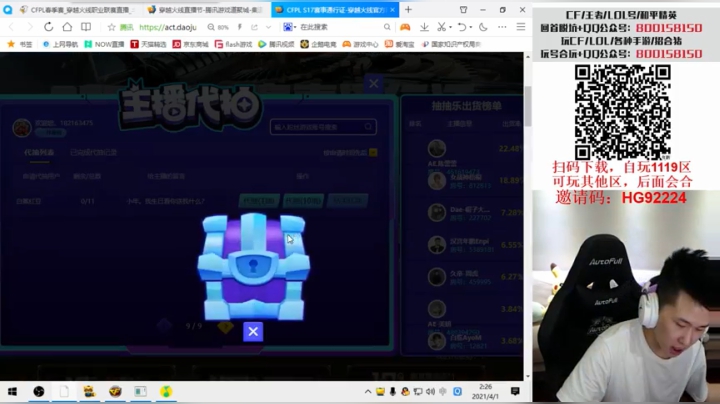Image resolution: width=720 pixels, height=404 pixels.
Task: Click the 80% zoom level indicator
Action: (218, 28)
